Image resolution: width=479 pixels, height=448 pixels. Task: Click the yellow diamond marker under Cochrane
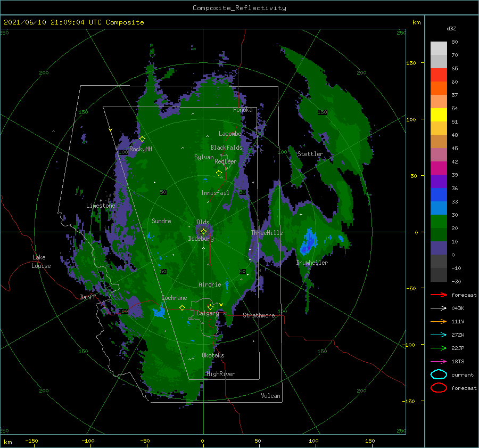[183, 307]
